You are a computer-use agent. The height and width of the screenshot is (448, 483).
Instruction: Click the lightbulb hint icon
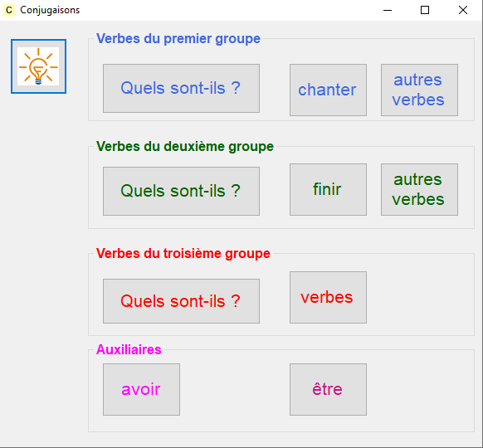click(38, 66)
